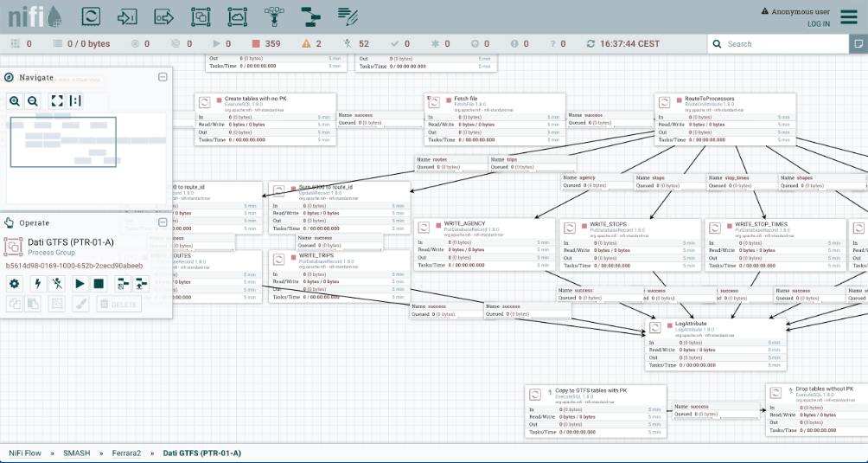The image size is (868, 463).
Task: Click Dati GTFS (PTR-01-A) breadcrumb
Action: [202, 453]
